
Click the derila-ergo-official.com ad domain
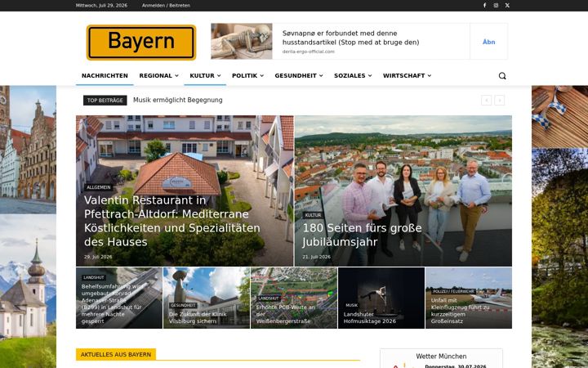point(308,52)
